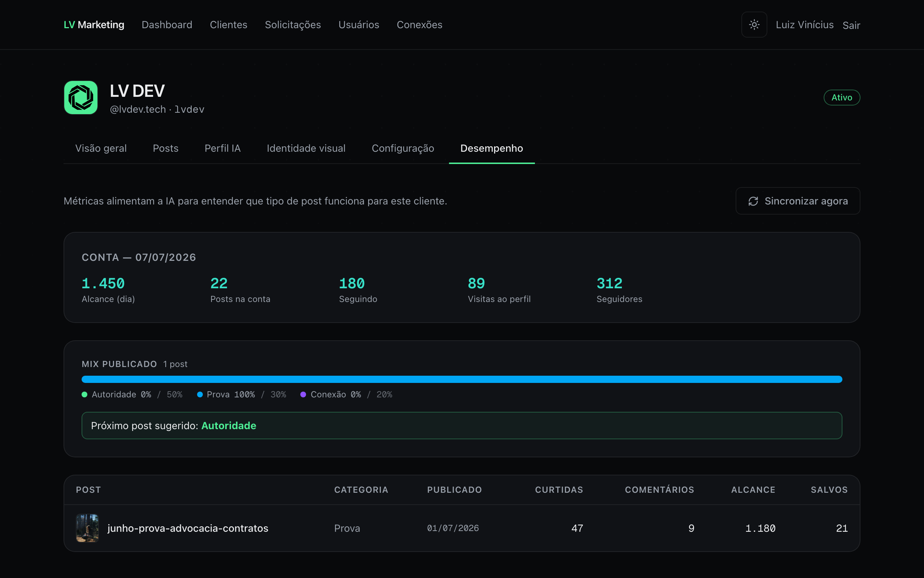Click the blue Mix Publicado progress bar
Viewport: 924px width, 578px height.
pyautogui.click(x=462, y=379)
